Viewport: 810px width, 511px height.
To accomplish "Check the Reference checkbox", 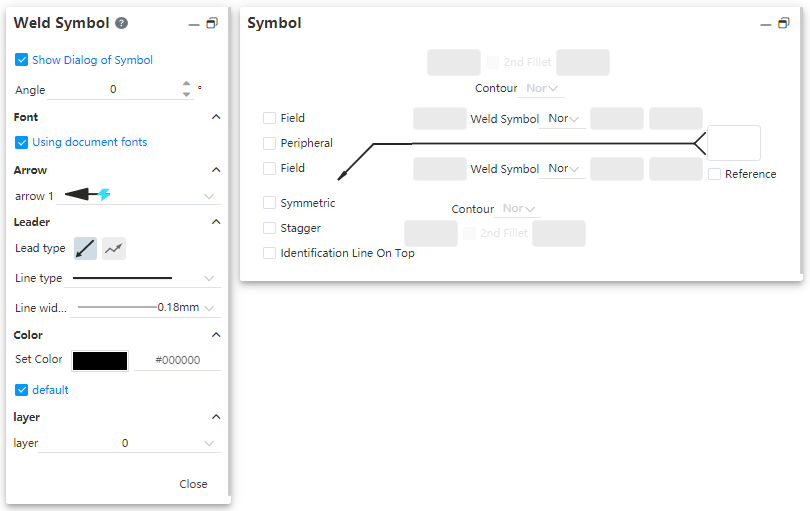I will pyautogui.click(x=714, y=174).
